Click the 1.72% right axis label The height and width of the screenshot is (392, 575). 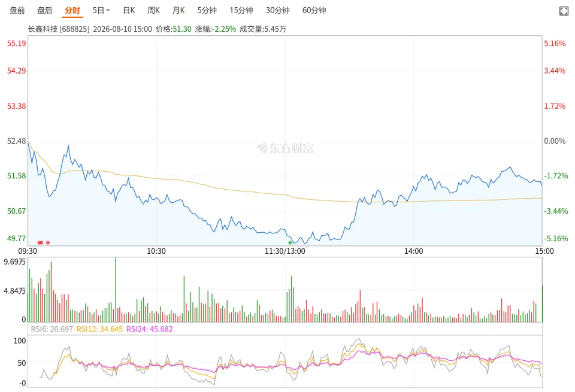point(555,107)
